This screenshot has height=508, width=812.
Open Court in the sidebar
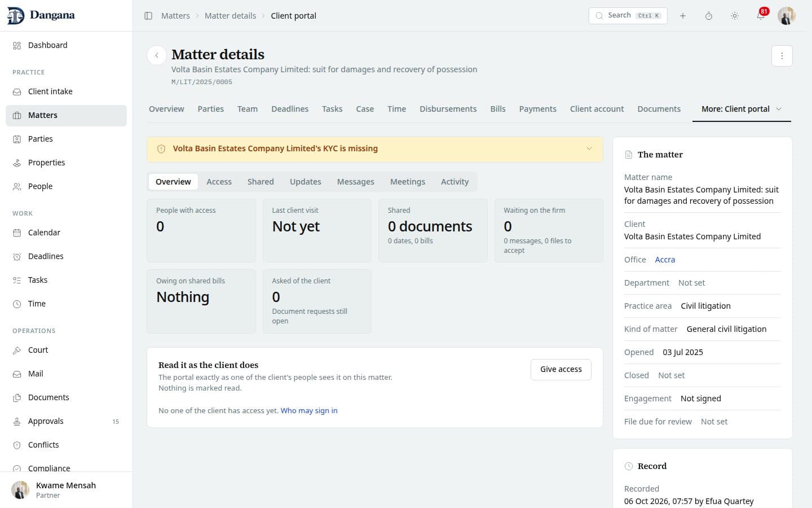[66, 350]
